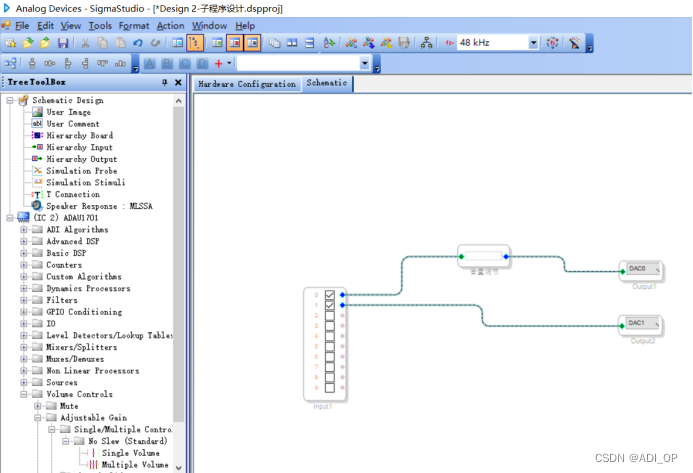
Task: Open the Action menu
Action: [170, 26]
